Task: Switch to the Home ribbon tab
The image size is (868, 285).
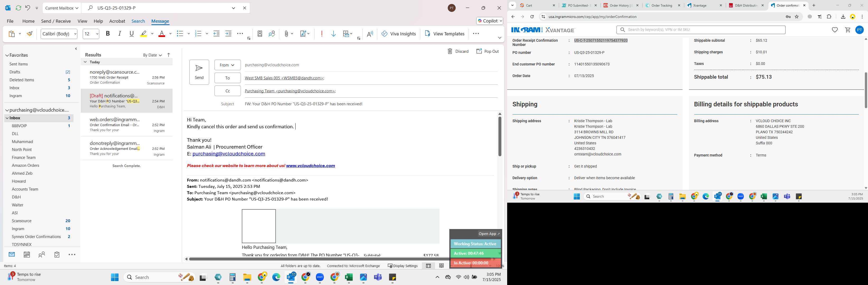Action: click(x=28, y=21)
